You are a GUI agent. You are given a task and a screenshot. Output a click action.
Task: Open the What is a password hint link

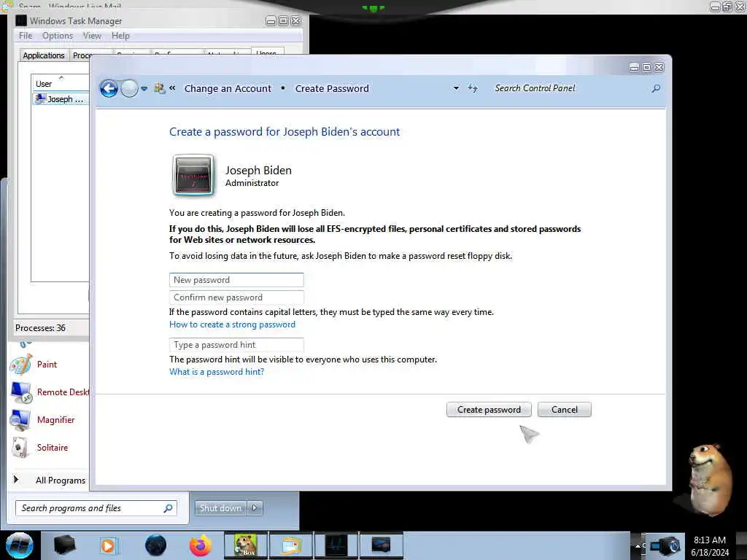pyautogui.click(x=216, y=372)
